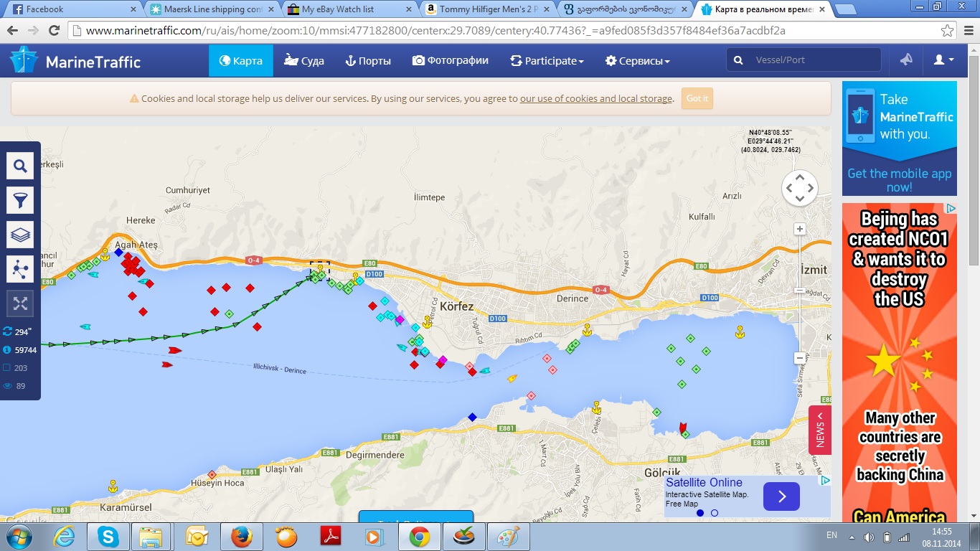Open the vessel filter funnel tool
980x551 pixels.
[20, 200]
